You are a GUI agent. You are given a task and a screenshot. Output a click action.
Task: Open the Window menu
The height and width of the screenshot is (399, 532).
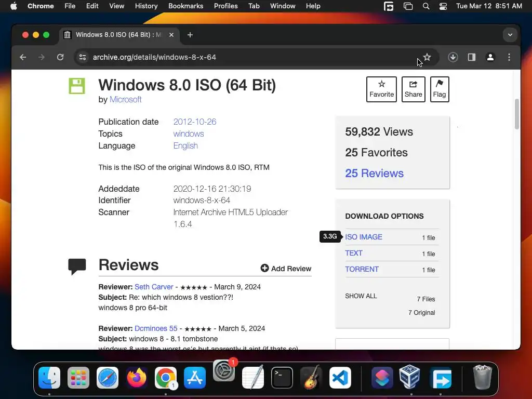click(283, 6)
